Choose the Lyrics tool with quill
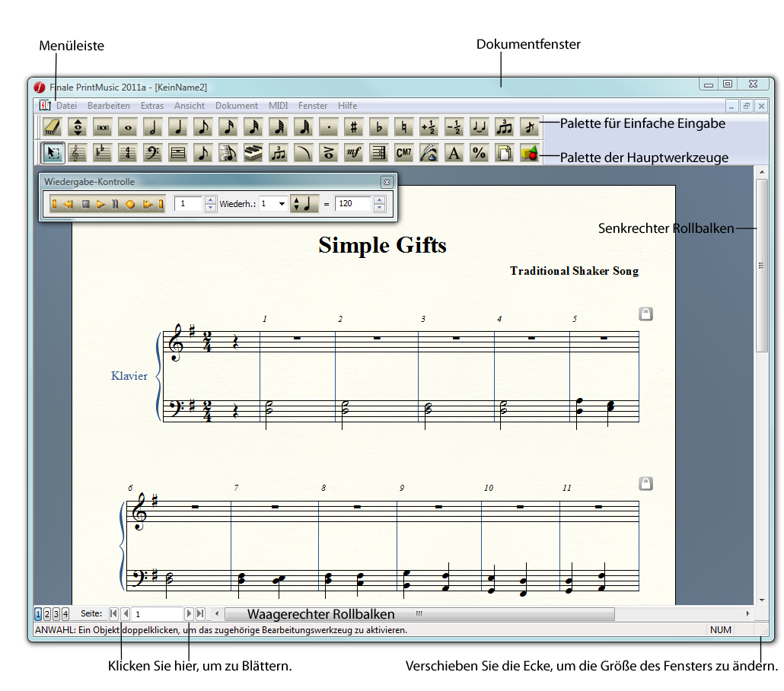Viewport: 784px width, 691px height. point(429,153)
